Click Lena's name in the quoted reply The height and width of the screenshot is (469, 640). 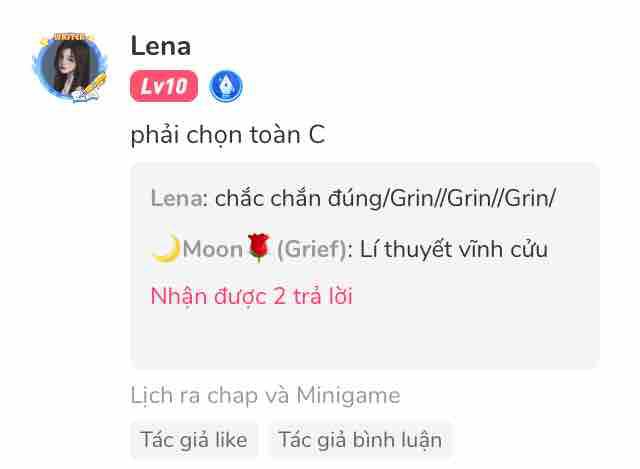[x=176, y=199]
